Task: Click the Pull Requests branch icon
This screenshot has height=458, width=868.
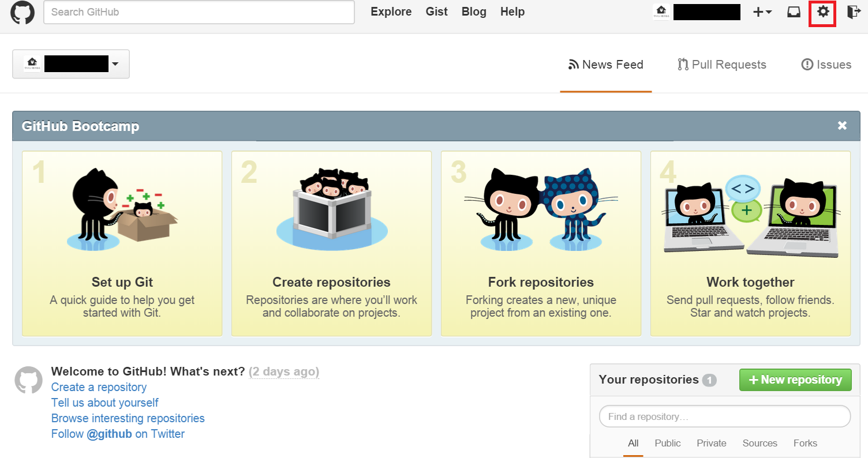Action: (x=683, y=64)
